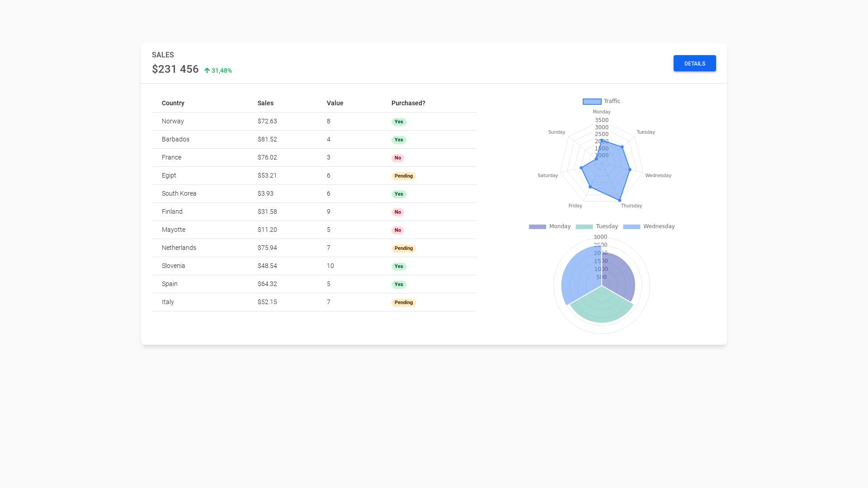Click the total sales amount $231 456
Screen dimensions: 868x488
(175, 69)
